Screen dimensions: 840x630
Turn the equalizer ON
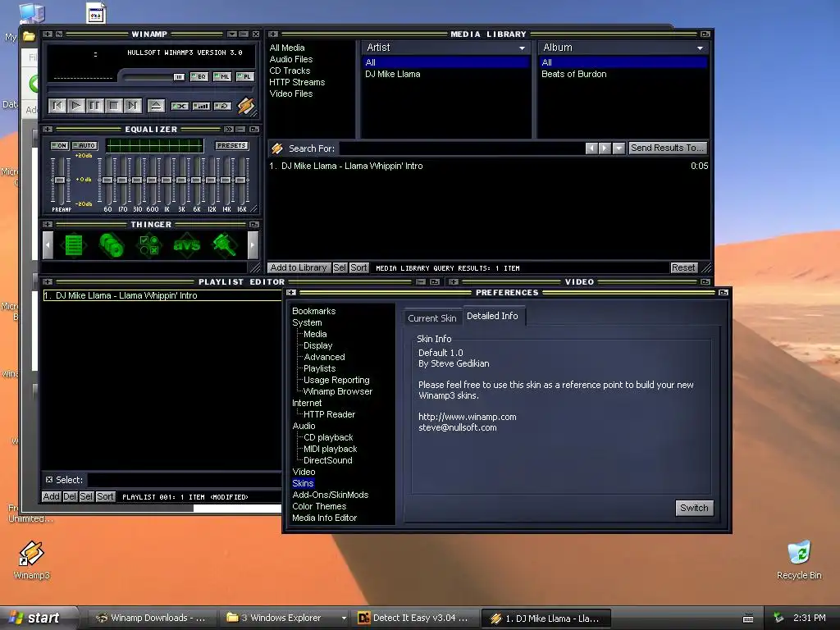(59, 146)
